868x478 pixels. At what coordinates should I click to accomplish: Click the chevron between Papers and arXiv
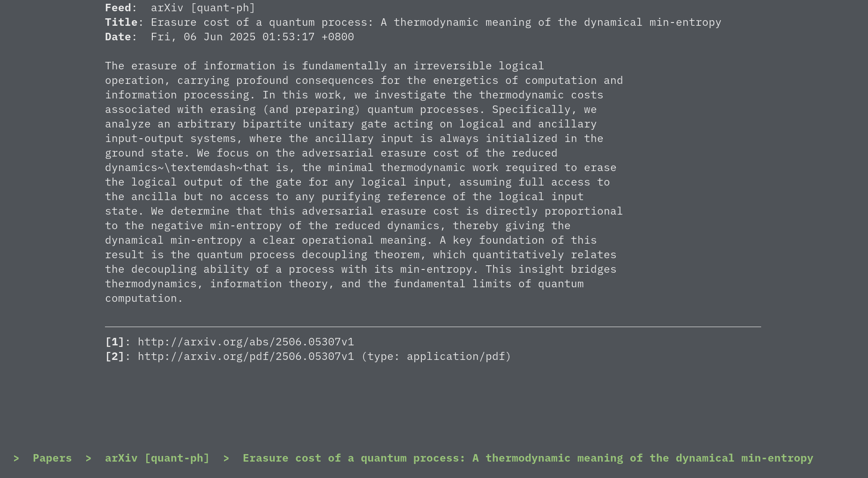89,458
